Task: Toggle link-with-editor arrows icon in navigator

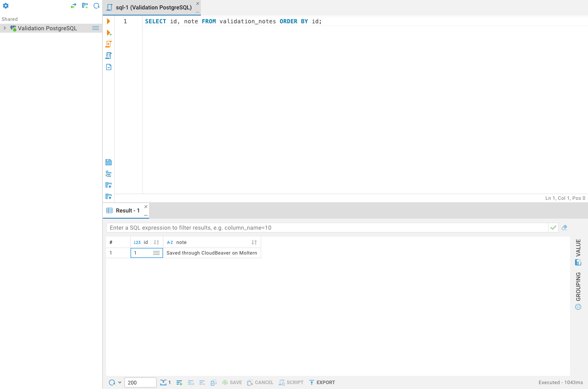Action: pos(73,6)
